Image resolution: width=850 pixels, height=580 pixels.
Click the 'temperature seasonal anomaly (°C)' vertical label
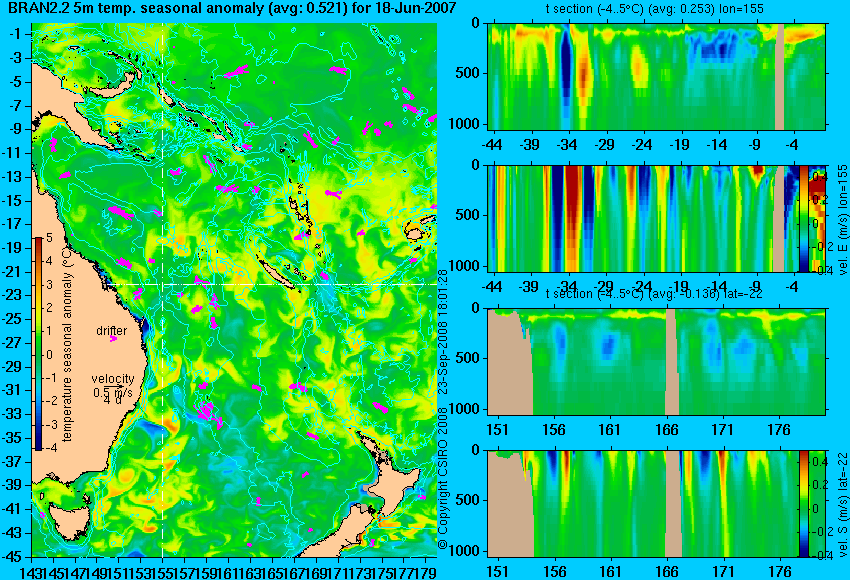click(67, 344)
